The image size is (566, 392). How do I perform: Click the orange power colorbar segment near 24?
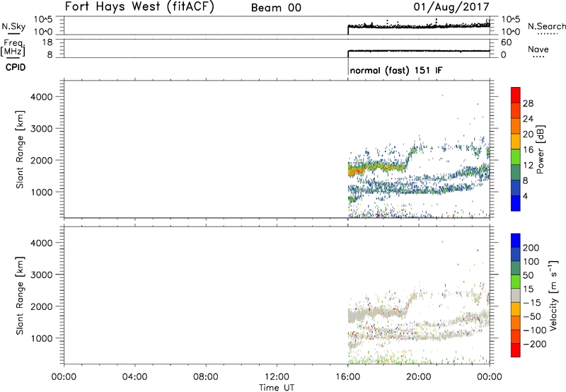tap(516, 126)
